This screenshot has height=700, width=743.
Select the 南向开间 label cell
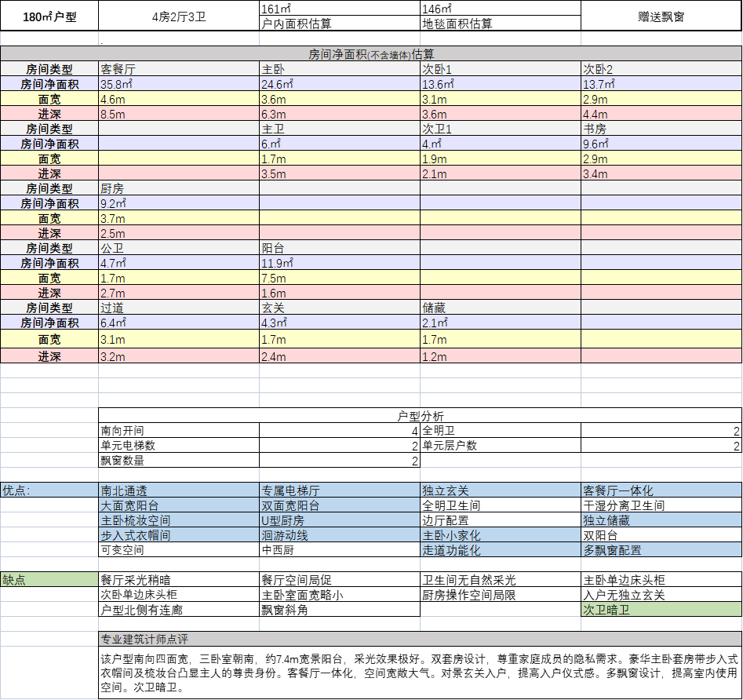179,430
